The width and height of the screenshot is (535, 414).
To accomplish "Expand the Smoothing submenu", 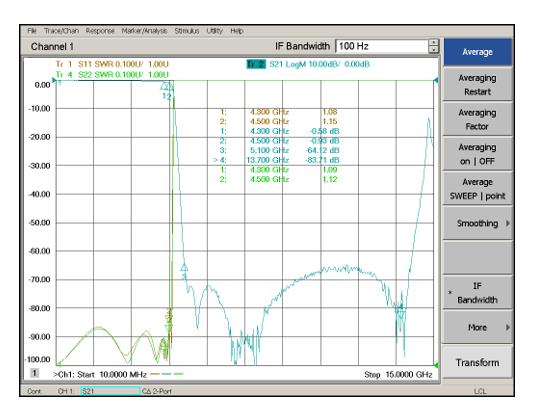I will pyautogui.click(x=477, y=224).
